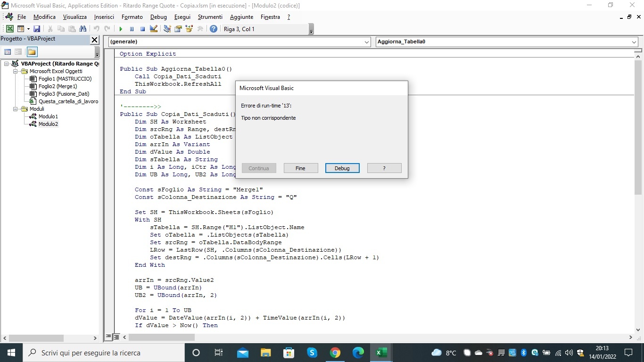Open Google Chrome from the taskbar
The image size is (644, 362).
[335, 353]
